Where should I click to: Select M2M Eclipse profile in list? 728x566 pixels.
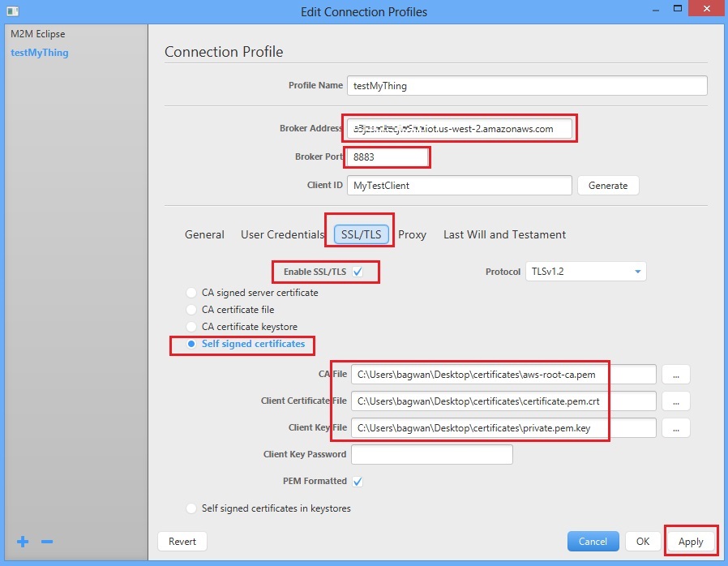tap(38, 34)
